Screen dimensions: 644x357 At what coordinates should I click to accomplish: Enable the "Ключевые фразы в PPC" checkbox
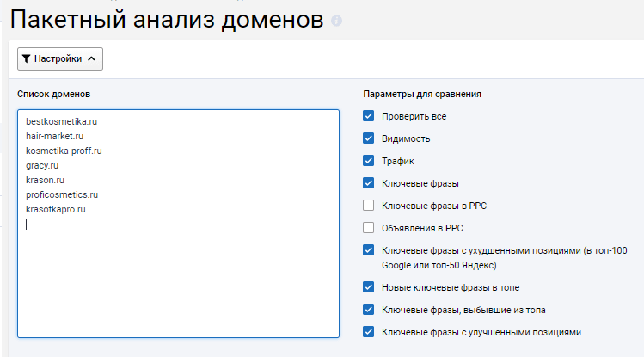point(369,206)
